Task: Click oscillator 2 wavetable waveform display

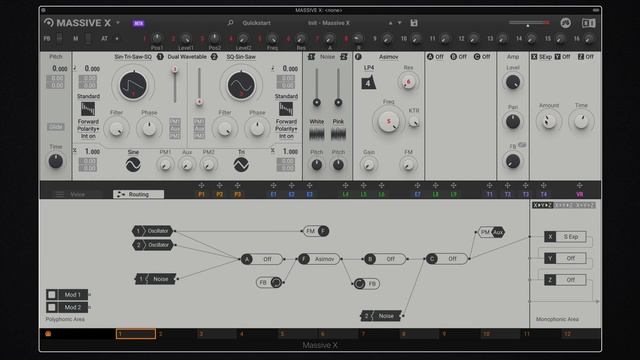Action: (x=241, y=86)
